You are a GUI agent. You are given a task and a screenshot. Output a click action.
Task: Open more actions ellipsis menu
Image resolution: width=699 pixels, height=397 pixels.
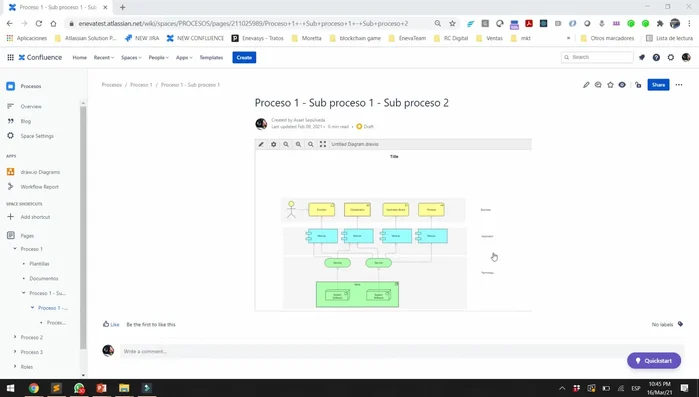pos(678,85)
